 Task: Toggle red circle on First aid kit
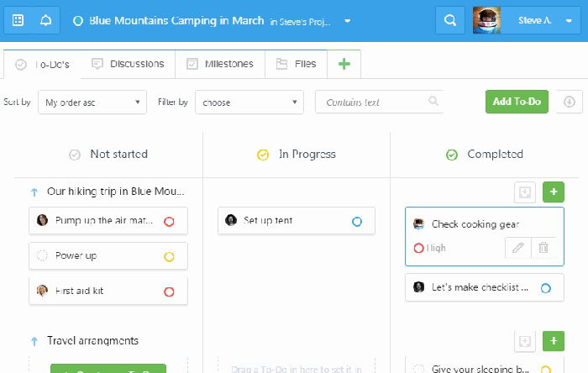click(x=169, y=292)
